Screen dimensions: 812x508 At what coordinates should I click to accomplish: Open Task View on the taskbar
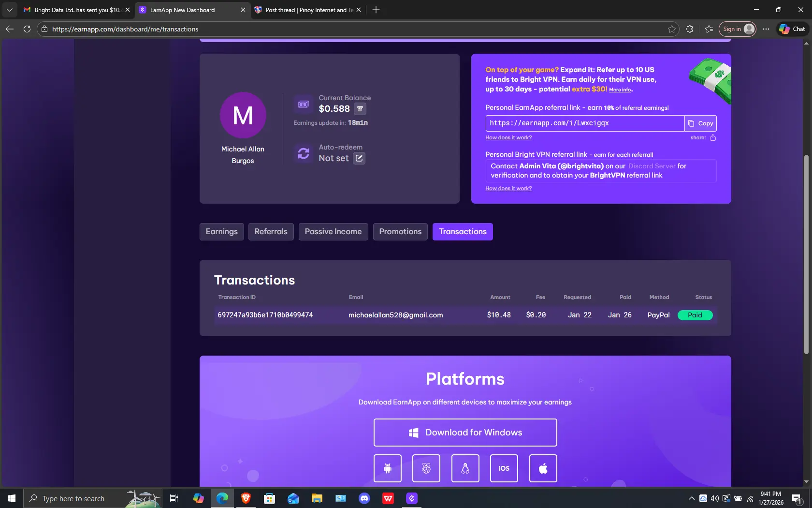point(174,498)
